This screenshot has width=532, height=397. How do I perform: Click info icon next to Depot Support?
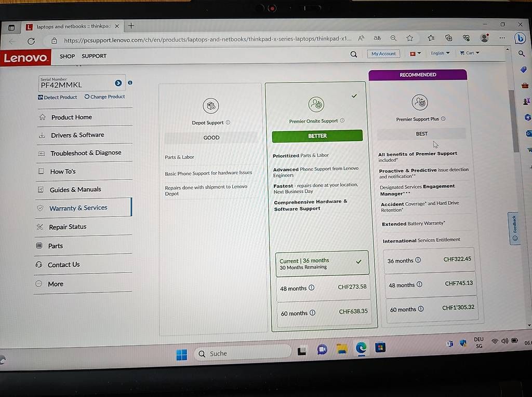coord(228,122)
